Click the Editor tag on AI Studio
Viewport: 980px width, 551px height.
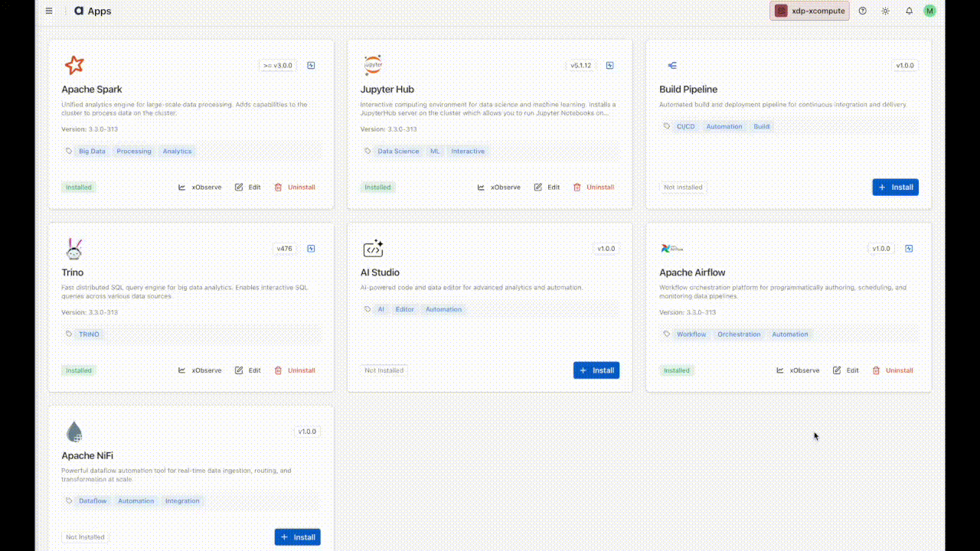coord(405,310)
